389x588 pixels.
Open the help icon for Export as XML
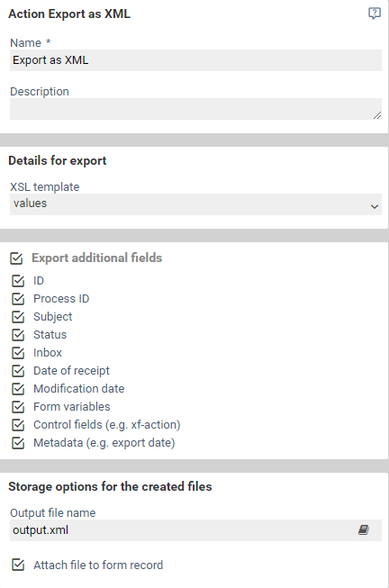pos(374,14)
